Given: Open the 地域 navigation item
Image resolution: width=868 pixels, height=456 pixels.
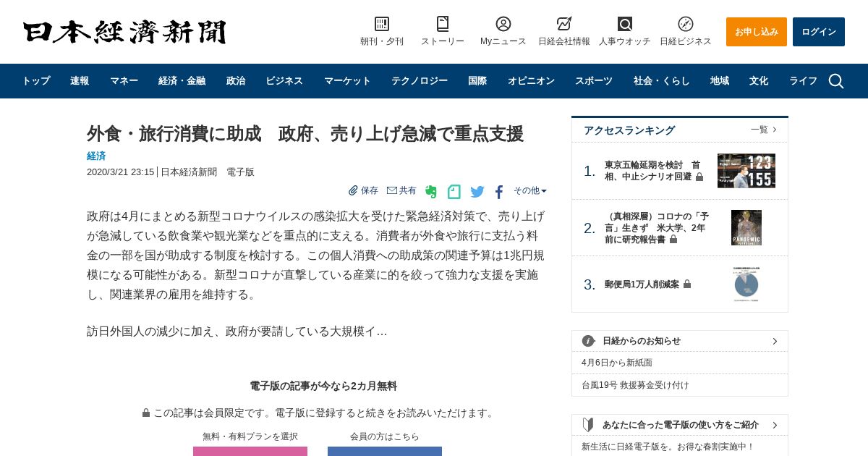Looking at the screenshot, I should (x=720, y=81).
